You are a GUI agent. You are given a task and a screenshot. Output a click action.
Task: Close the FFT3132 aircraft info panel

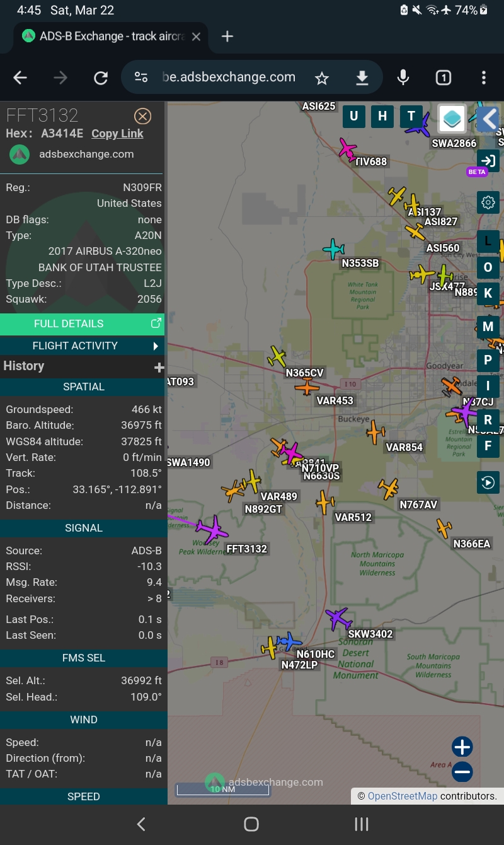click(x=143, y=116)
